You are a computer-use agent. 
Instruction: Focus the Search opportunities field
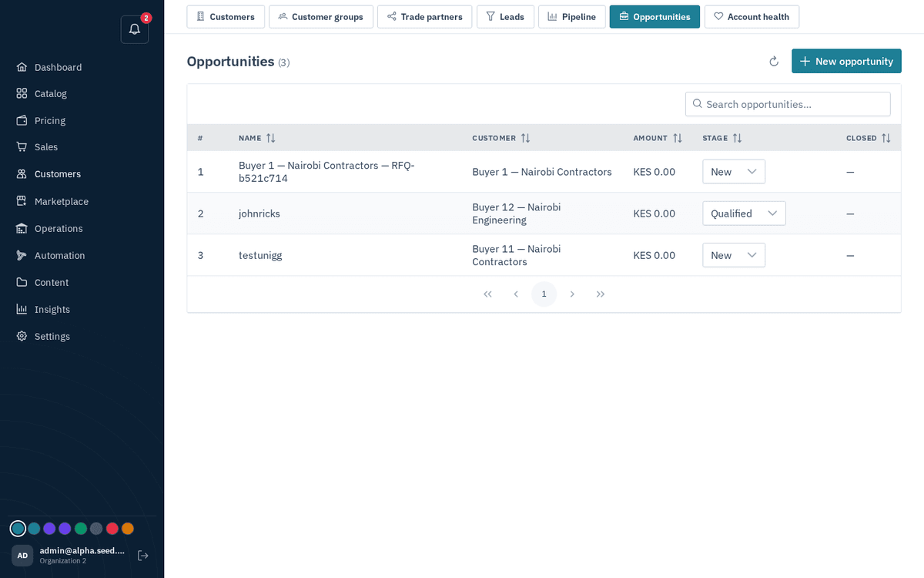[x=788, y=104]
